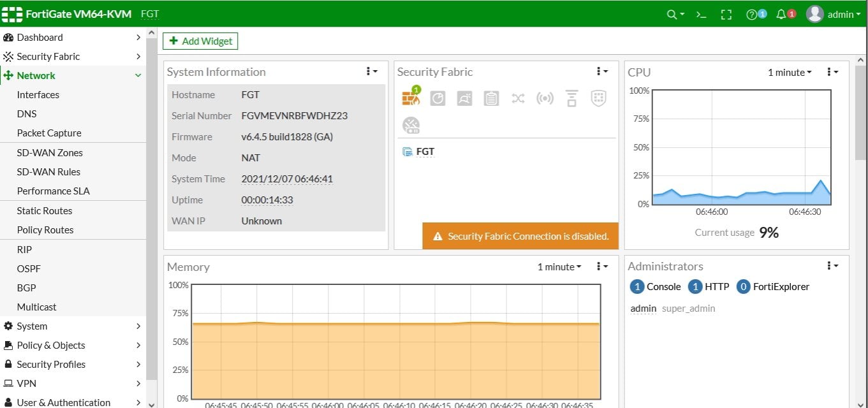
Task: Toggle full screen mode icon
Action: coord(726,14)
